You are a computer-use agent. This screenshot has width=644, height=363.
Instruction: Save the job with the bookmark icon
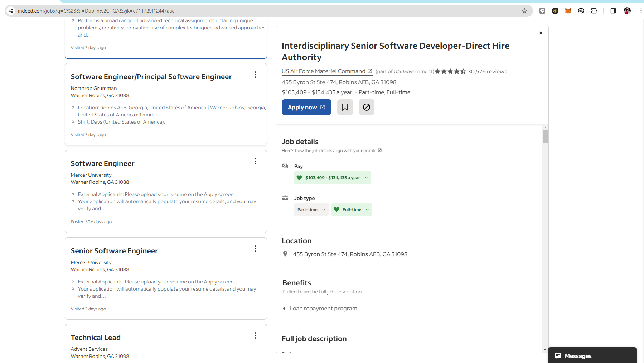[345, 107]
